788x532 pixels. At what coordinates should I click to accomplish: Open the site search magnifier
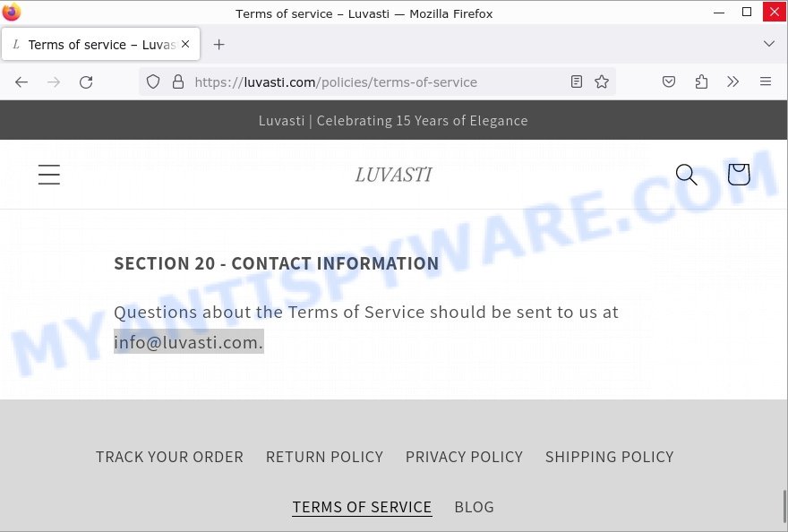(686, 175)
